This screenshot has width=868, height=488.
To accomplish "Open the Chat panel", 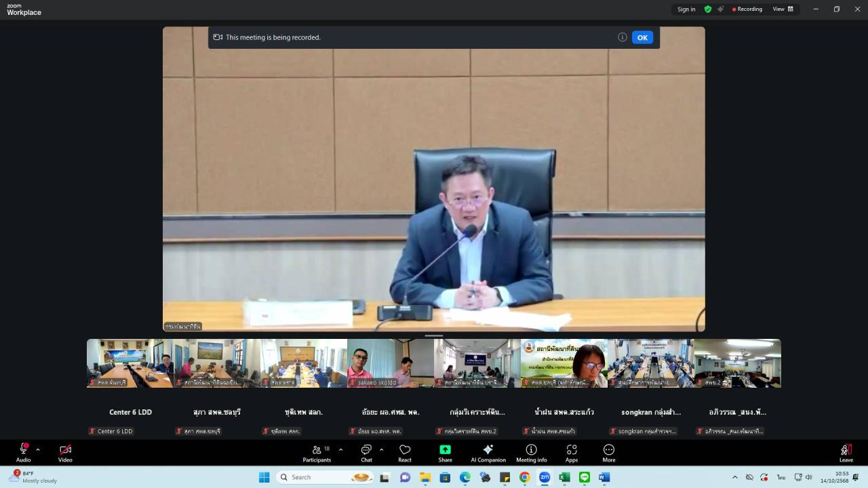I will [366, 453].
